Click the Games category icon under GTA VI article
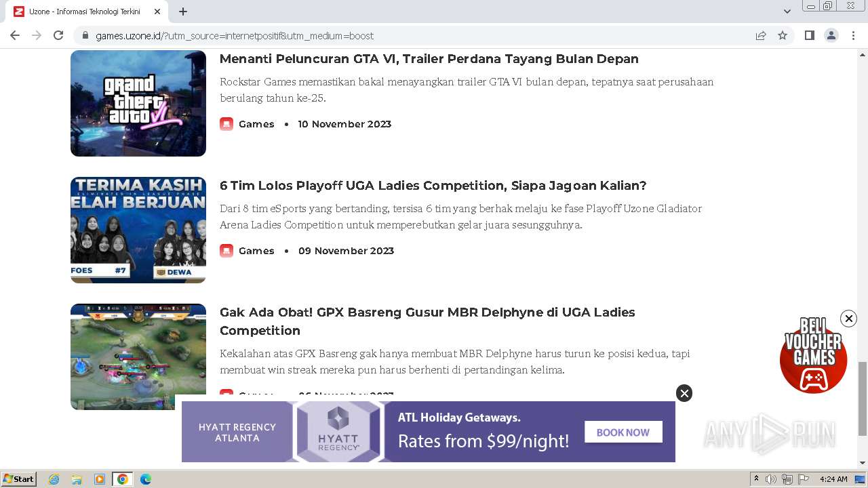The height and width of the screenshot is (488, 868). coord(226,124)
